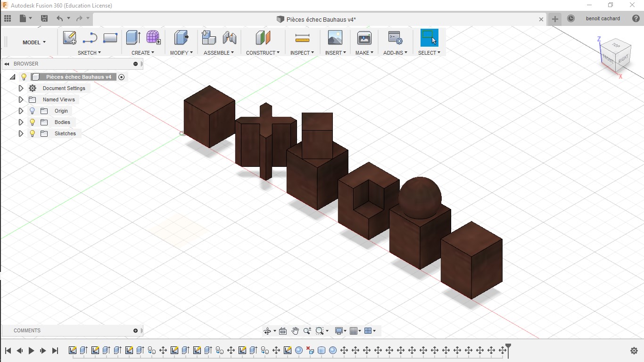Toggle visibility bulb of Bodies folder
The height and width of the screenshot is (362, 644).
[x=33, y=122]
